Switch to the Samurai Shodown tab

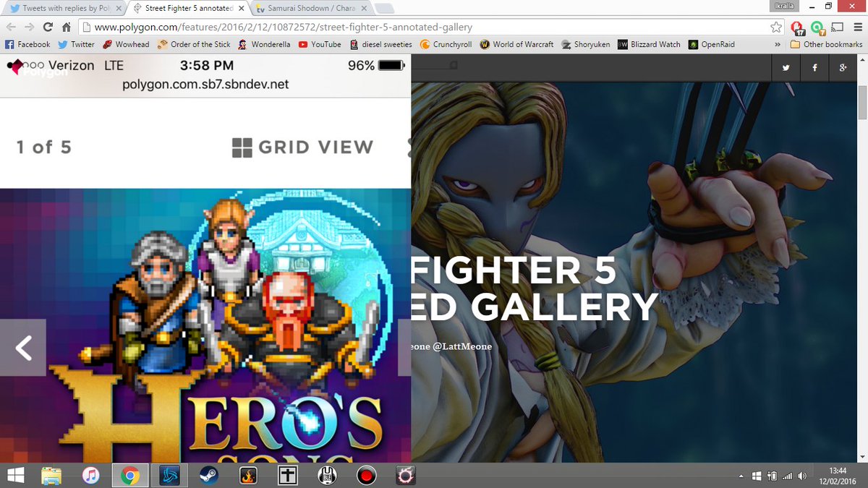coord(311,8)
